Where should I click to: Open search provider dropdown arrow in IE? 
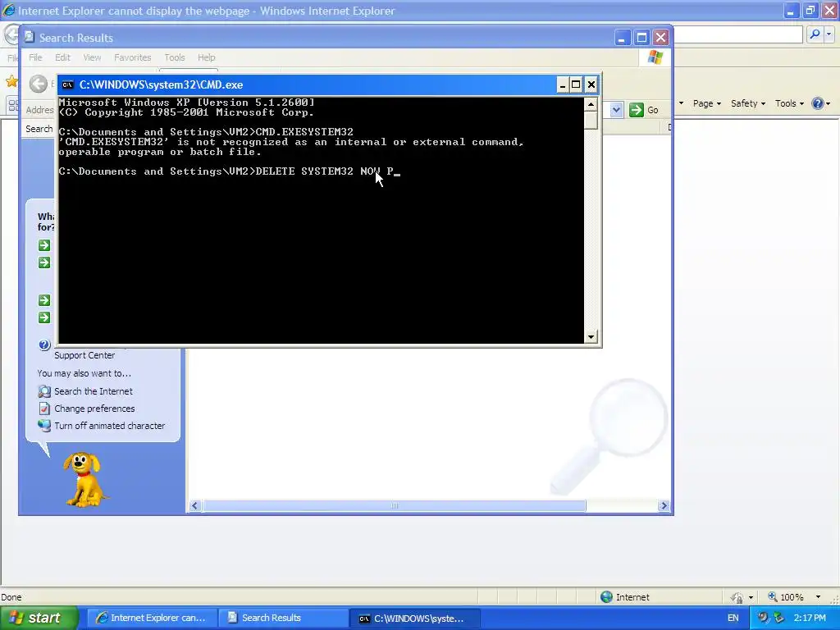tap(829, 34)
